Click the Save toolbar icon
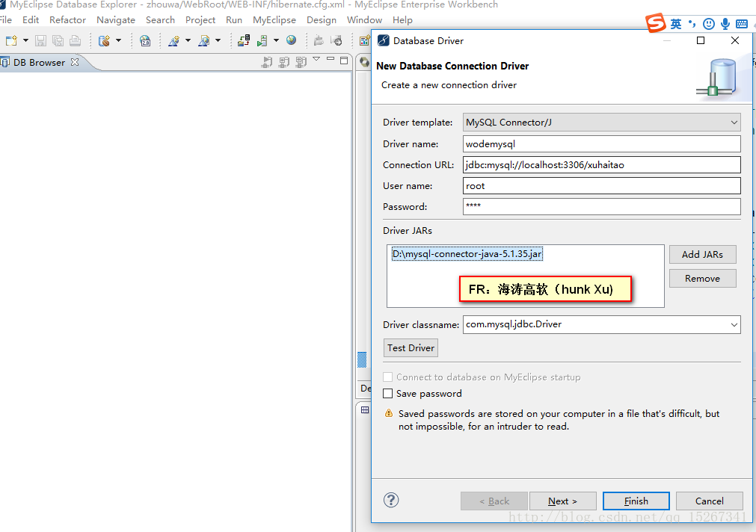This screenshot has height=532, width=756. 41,41
